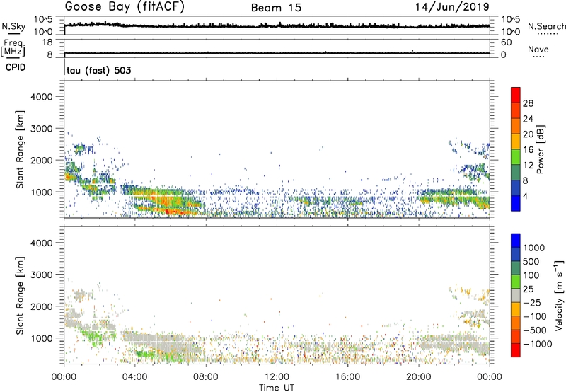Screen dimensions: 566x392
Task: Click the '08:00' time tick label
Action: [206, 377]
